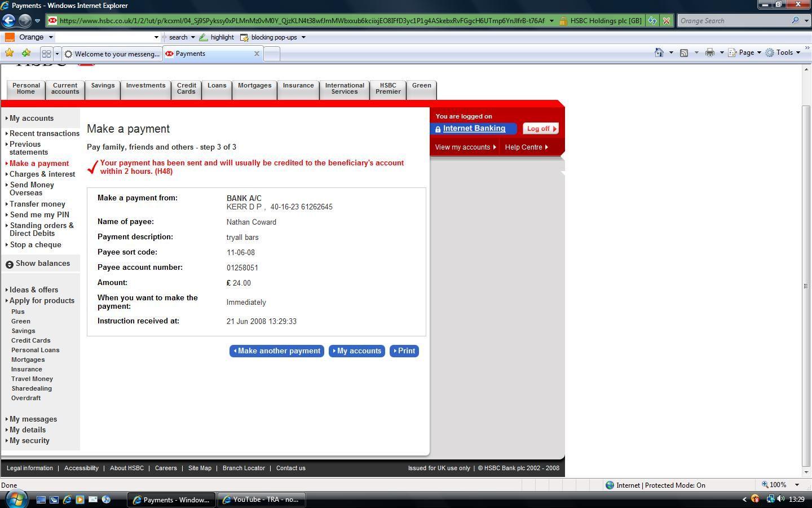Expand the tab list dropdown arrow
Viewport: 812px width, 508px height.
pos(57,54)
